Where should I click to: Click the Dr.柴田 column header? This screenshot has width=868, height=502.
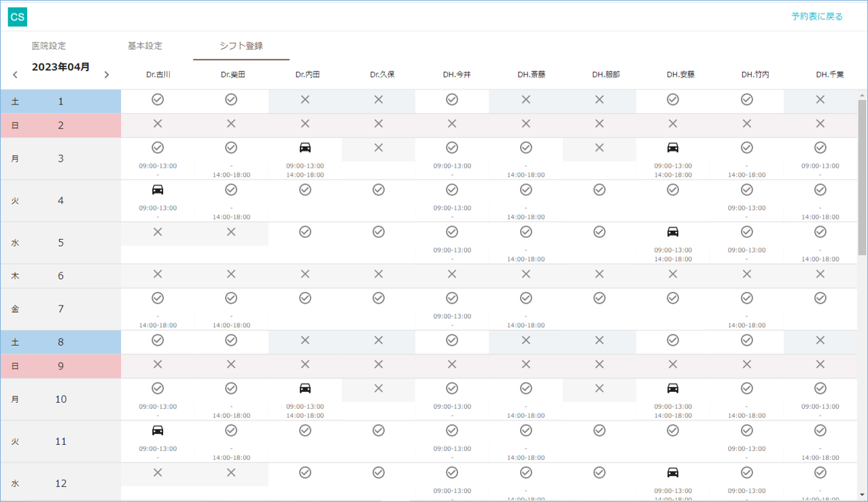[x=232, y=75]
